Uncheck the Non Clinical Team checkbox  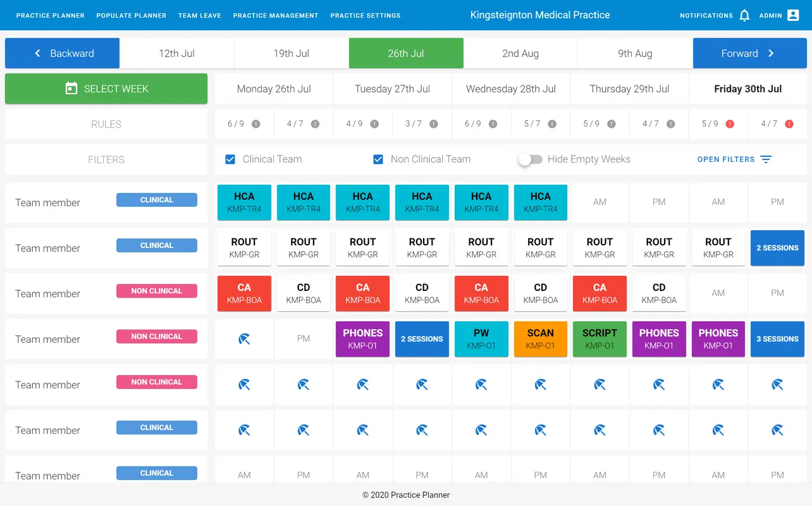378,159
